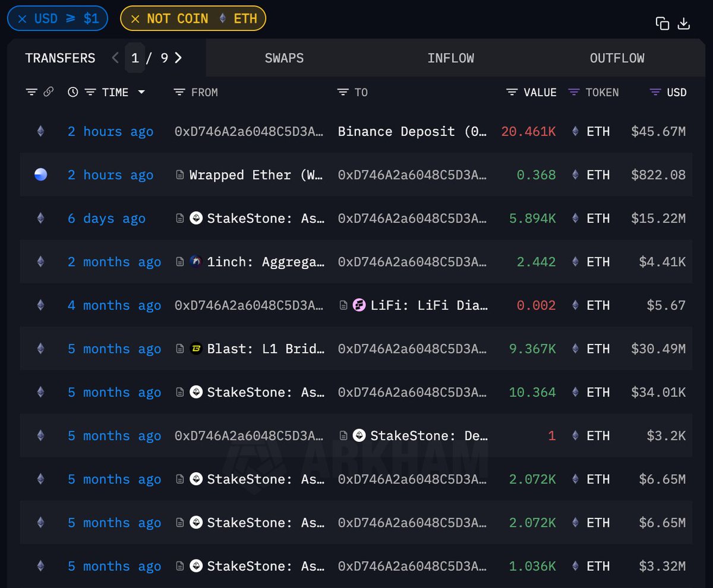Remove the NOT COIN ETH filter chip

click(x=135, y=18)
